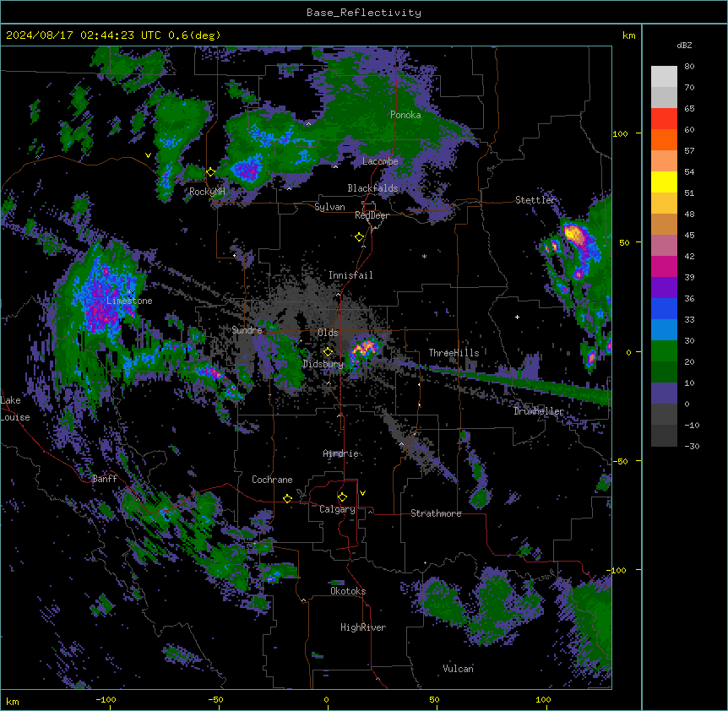Click the -50 tick on the horizontal axis
728x711 pixels.
click(x=215, y=699)
